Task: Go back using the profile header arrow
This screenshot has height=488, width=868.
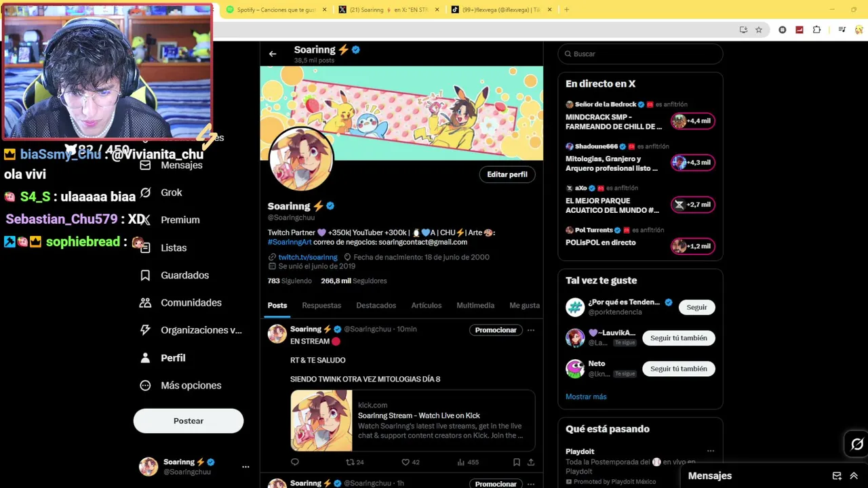Action: click(273, 54)
